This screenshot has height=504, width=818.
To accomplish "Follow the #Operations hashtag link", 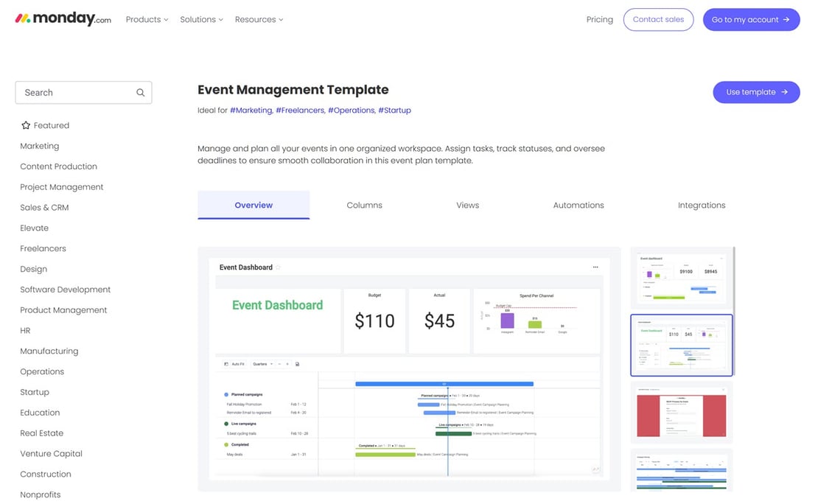I will (351, 110).
